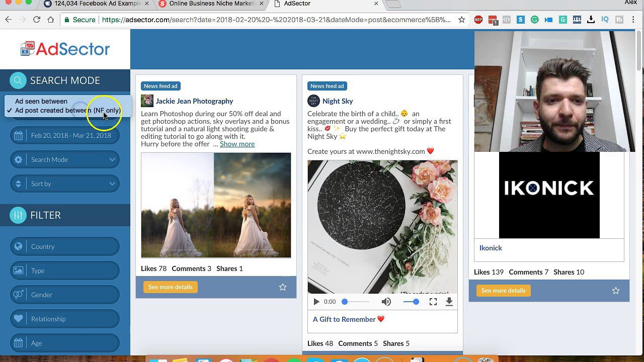Viewport: 644px width, 362px height.
Task: Click the Search Mode magnifier icon
Action: click(18, 80)
